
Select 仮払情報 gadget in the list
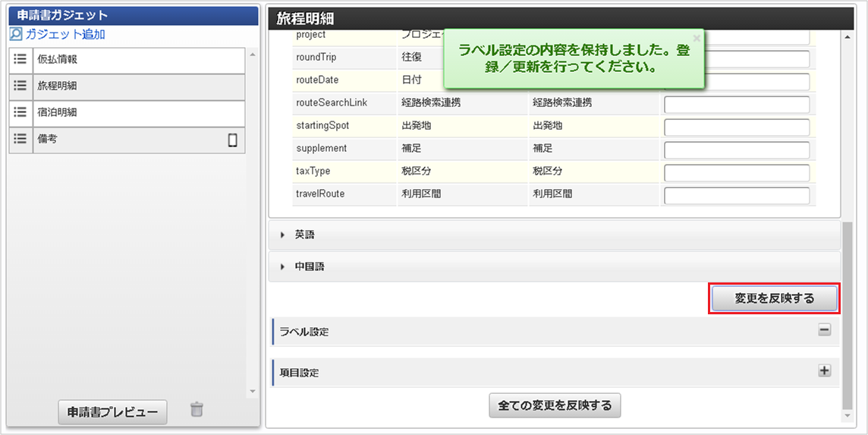tap(139, 60)
